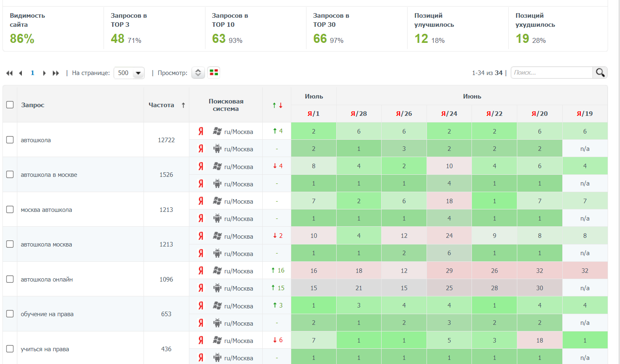Click the Позиций улучшилось metric 12
Viewport: 620px width, 364px height.
pyautogui.click(x=421, y=39)
